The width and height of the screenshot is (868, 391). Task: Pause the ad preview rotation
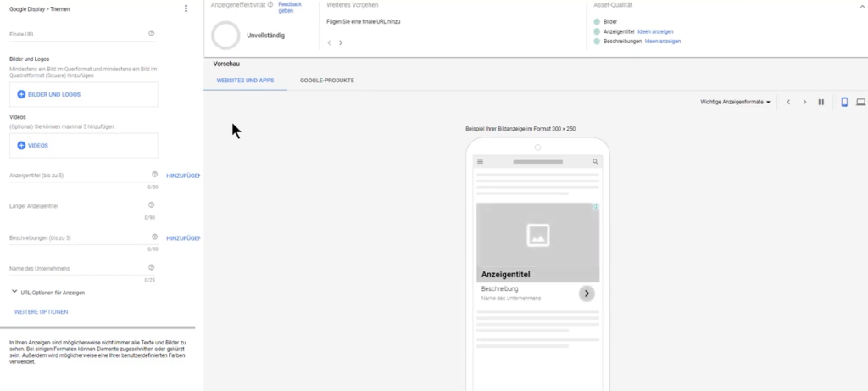click(821, 102)
